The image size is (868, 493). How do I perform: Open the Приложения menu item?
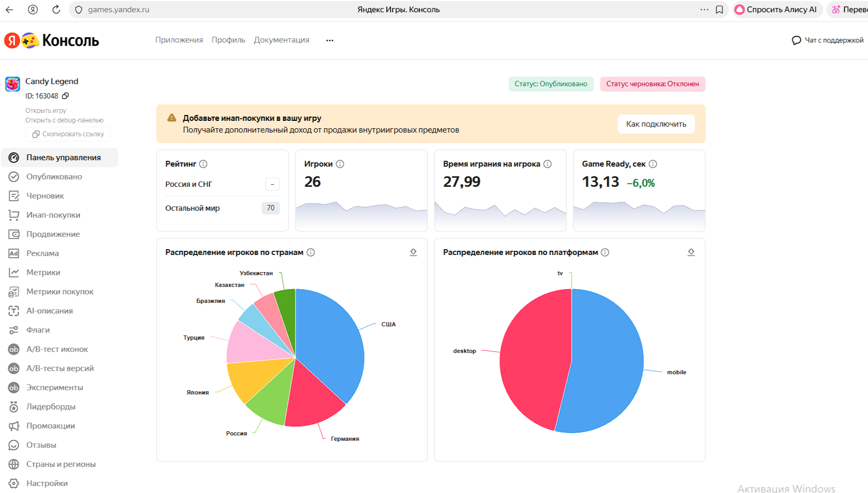[x=179, y=40]
